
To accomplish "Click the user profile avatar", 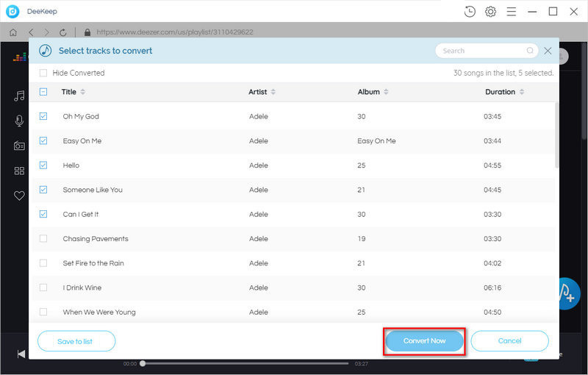I will click(563, 56).
